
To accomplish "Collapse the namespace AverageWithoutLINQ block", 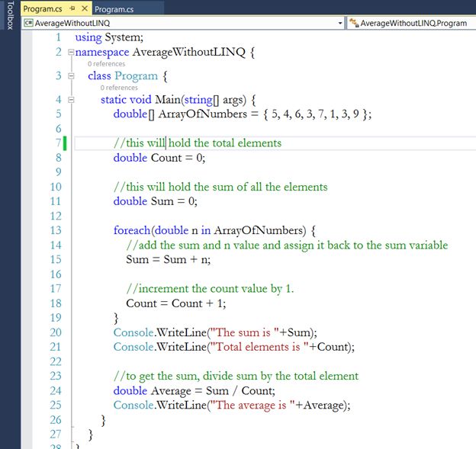I will (x=71, y=53).
